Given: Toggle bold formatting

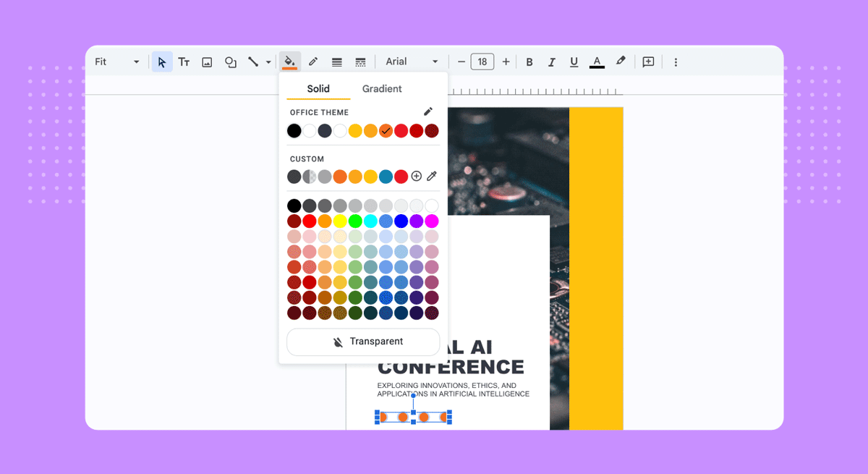Looking at the screenshot, I should click(529, 62).
